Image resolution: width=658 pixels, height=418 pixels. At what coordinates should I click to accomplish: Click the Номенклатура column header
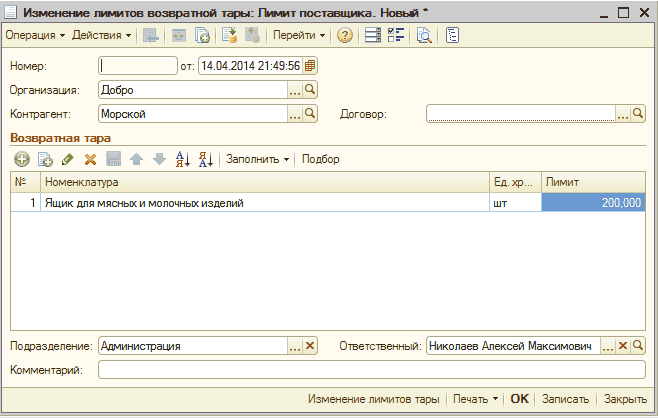pyautogui.click(x=265, y=182)
